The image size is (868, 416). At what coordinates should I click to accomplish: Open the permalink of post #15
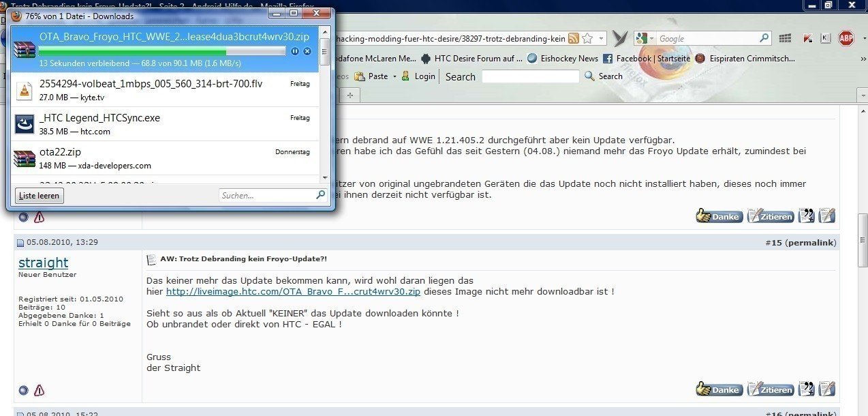click(x=810, y=242)
